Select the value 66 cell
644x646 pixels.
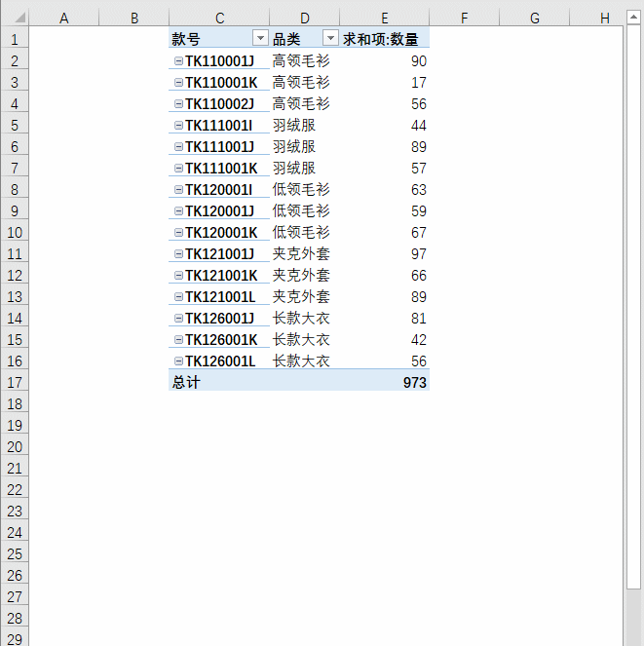(x=385, y=275)
